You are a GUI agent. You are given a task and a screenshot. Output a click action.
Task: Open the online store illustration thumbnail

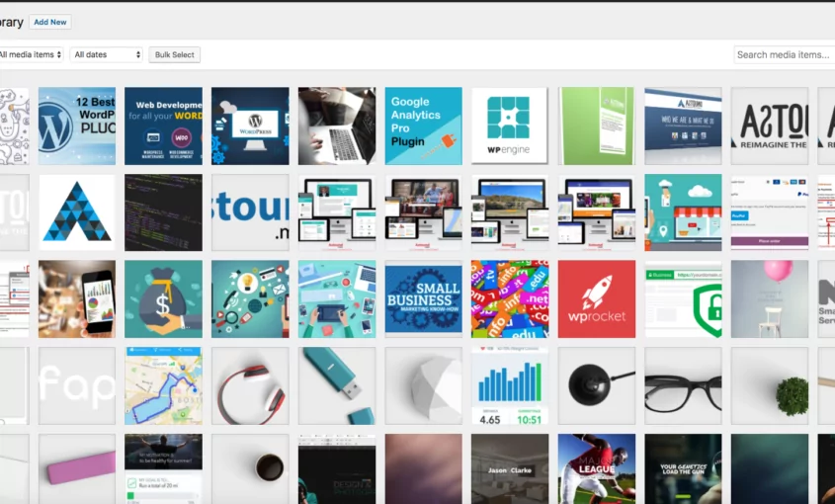683,212
